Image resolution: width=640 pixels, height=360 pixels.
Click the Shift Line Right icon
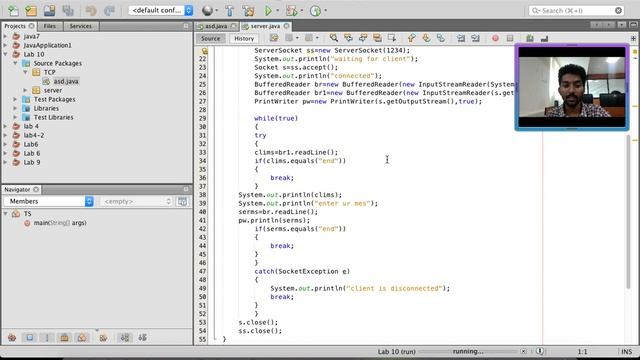pyautogui.click(x=476, y=38)
